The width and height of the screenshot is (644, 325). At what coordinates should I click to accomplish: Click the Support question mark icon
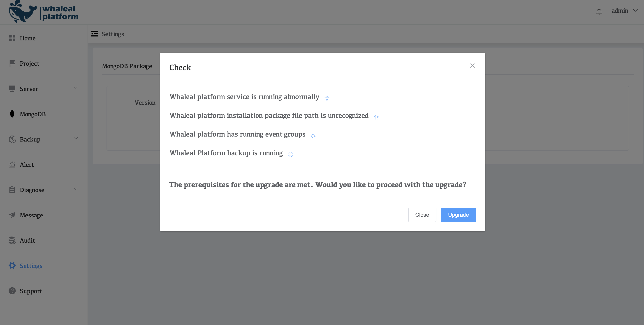12,291
